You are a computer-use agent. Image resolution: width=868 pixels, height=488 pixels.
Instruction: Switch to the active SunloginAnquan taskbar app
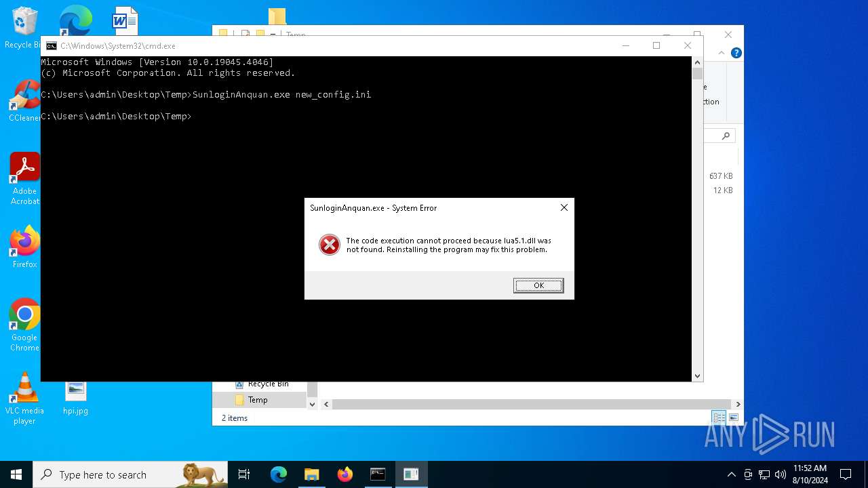(x=411, y=474)
